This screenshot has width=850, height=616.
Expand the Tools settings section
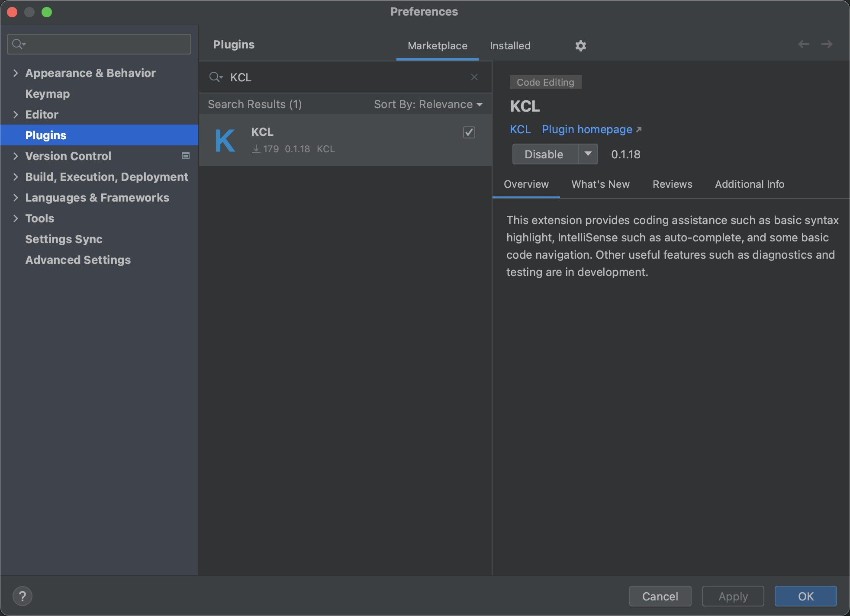pos(16,218)
